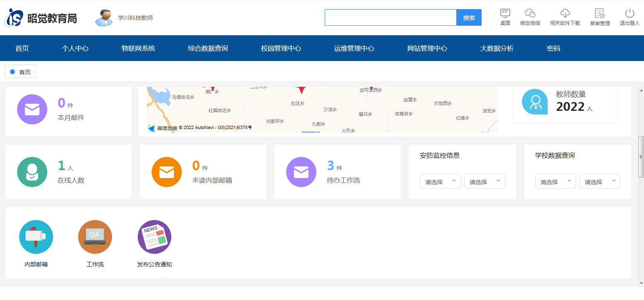Click 学校数据查询 heading
The width and height of the screenshot is (644, 300).
click(x=555, y=156)
